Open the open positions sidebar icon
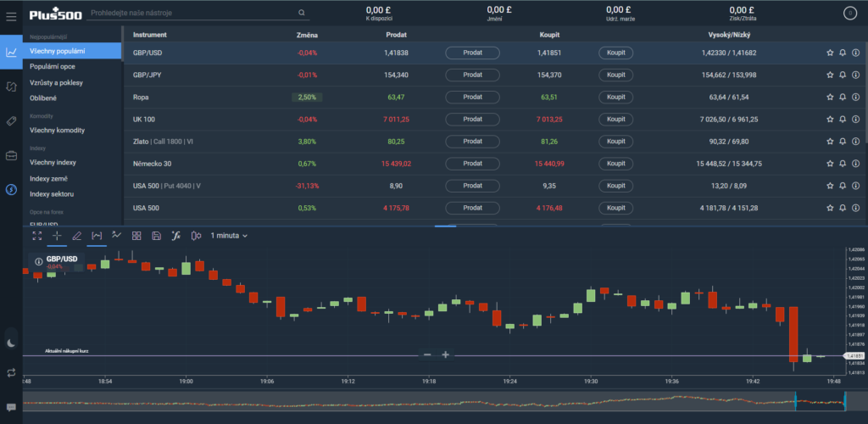 pyautogui.click(x=11, y=86)
